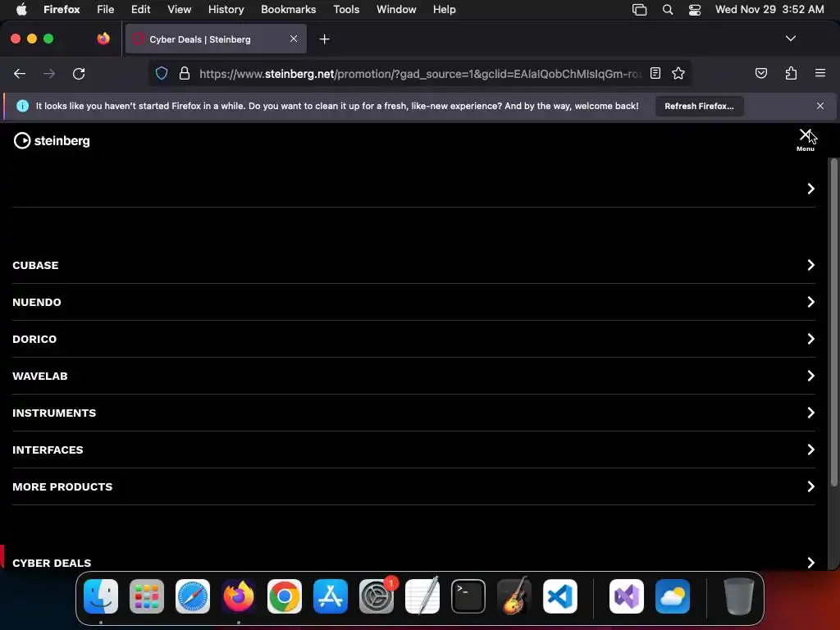Viewport: 840px width, 630px height.
Task: List all tabs with the dropdown arrow
Action: (x=790, y=39)
